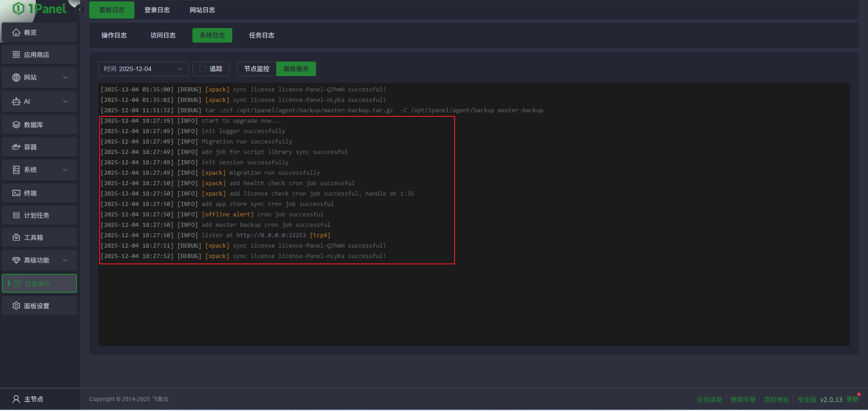Click the terminal icon for 终端
Viewport: 868px width, 411px height.
pyautogui.click(x=16, y=193)
